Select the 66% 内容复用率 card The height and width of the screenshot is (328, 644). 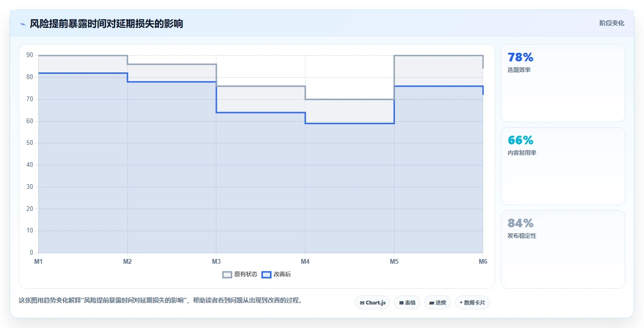563,166
